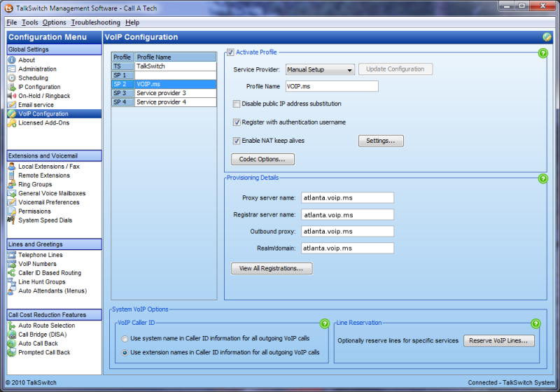Click the Call Bridge (DISA) icon
Image resolution: width=560 pixels, height=392 pixels.
(12, 335)
